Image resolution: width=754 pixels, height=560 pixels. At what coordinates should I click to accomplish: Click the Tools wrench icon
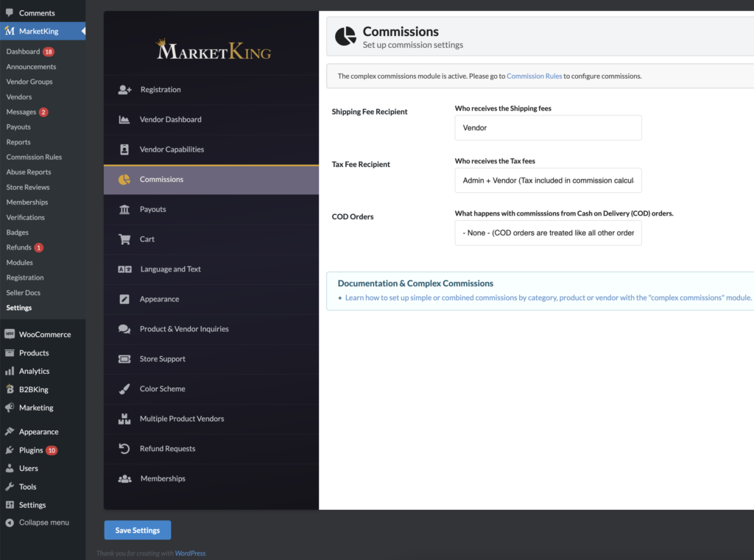(x=9, y=486)
